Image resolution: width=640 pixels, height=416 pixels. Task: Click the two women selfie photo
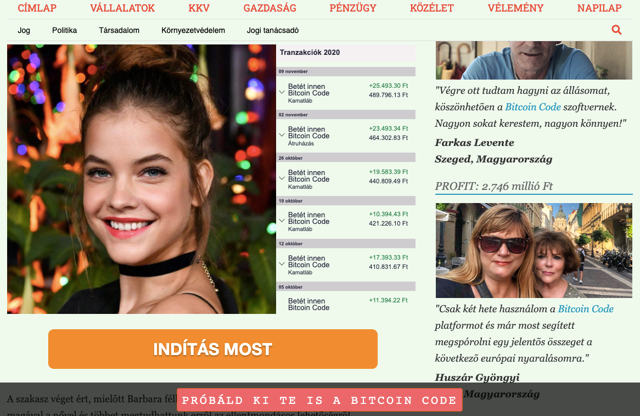pos(534,250)
